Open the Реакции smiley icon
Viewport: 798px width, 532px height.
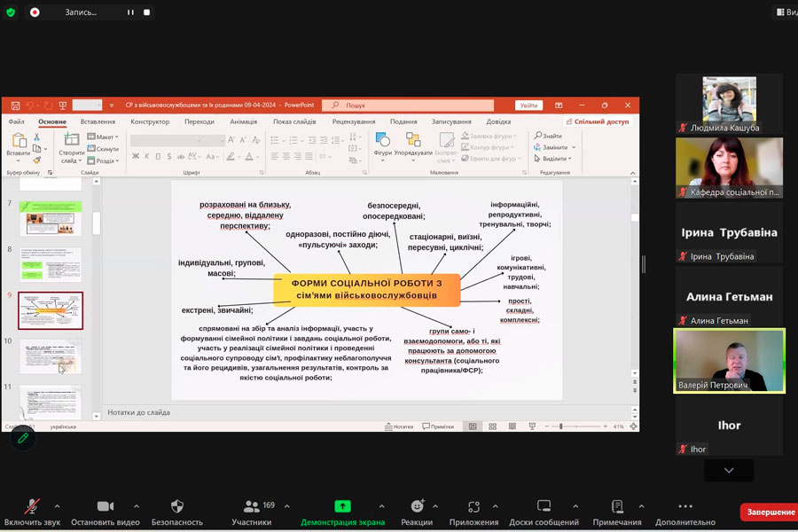[x=417, y=506]
